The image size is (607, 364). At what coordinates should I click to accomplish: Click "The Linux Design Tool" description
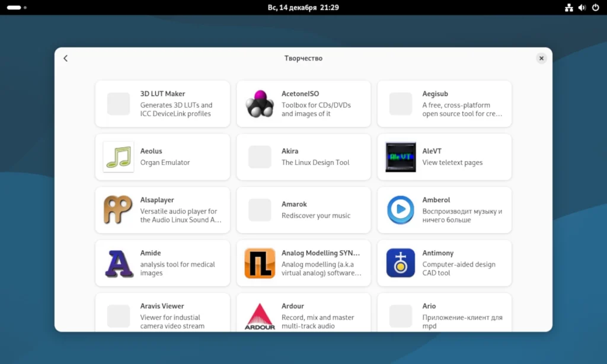(x=315, y=162)
